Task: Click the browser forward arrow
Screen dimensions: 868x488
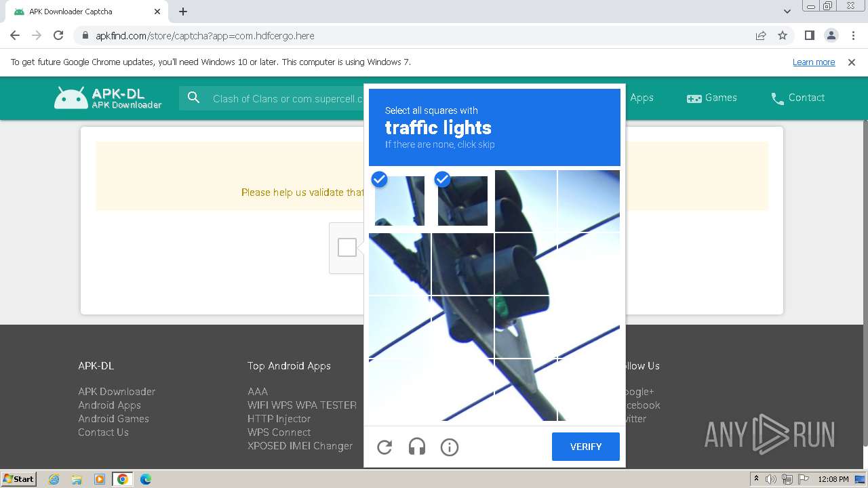Action: [x=37, y=35]
